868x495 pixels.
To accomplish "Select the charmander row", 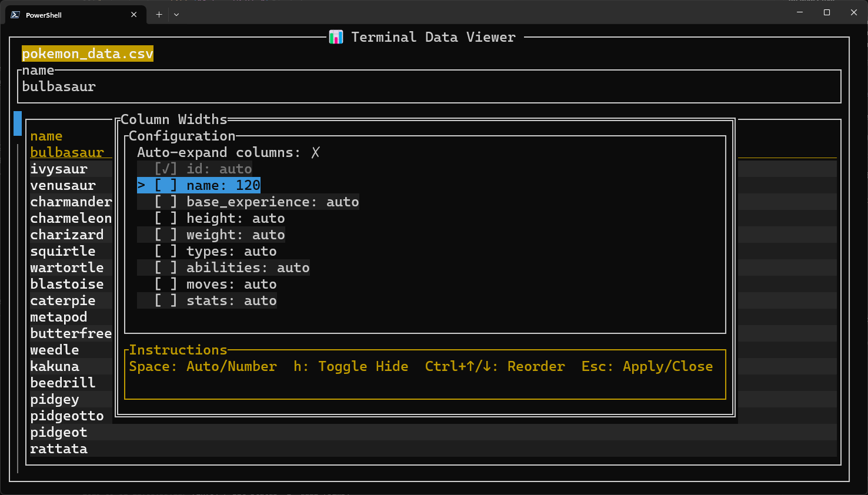I will pyautogui.click(x=71, y=202).
